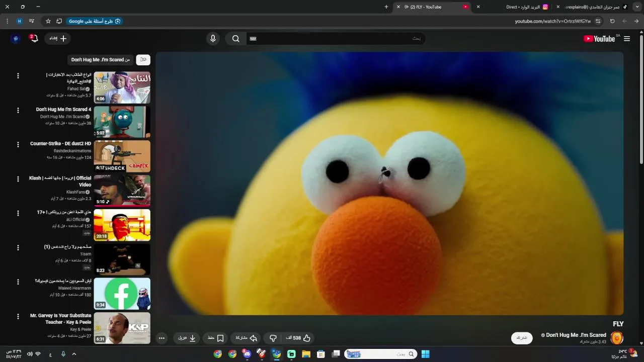
Task: Open options menu for 1isam video
Action: click(18, 247)
